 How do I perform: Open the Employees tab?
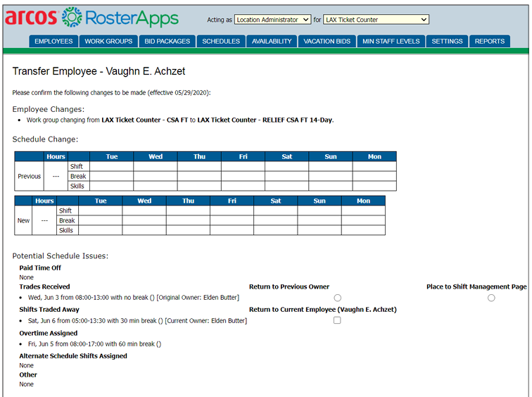coord(53,42)
